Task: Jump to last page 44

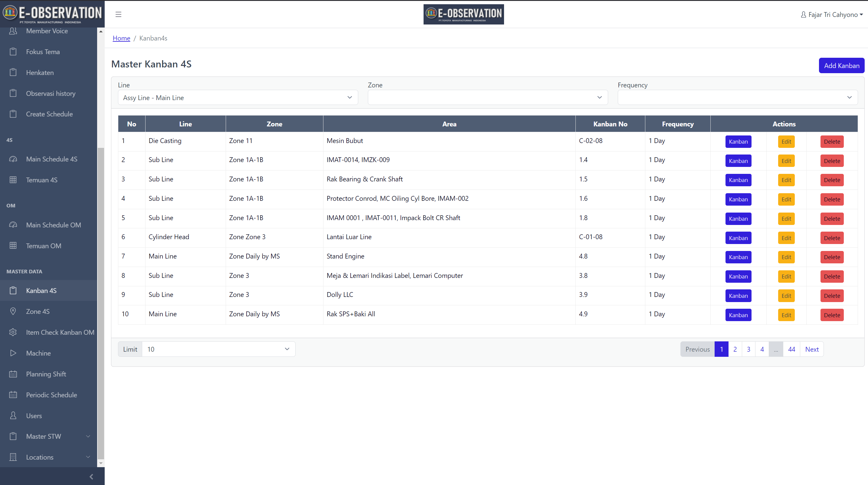Action: pyautogui.click(x=791, y=349)
